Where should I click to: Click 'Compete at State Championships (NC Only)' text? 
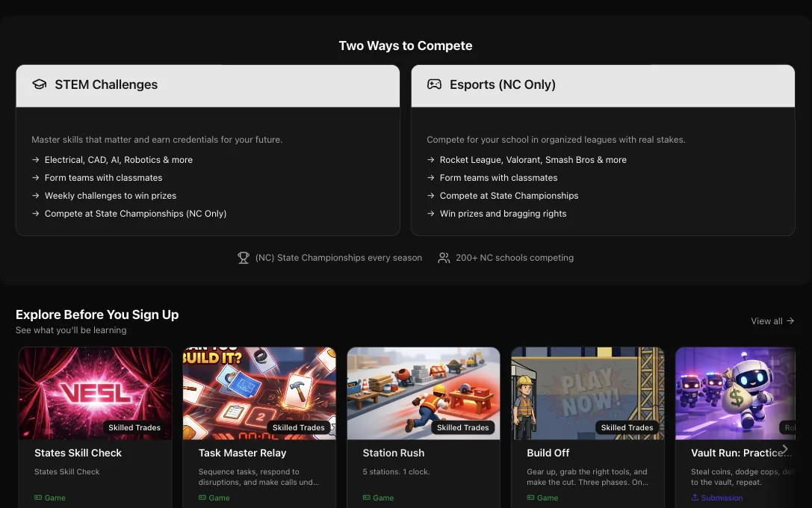coord(136,214)
